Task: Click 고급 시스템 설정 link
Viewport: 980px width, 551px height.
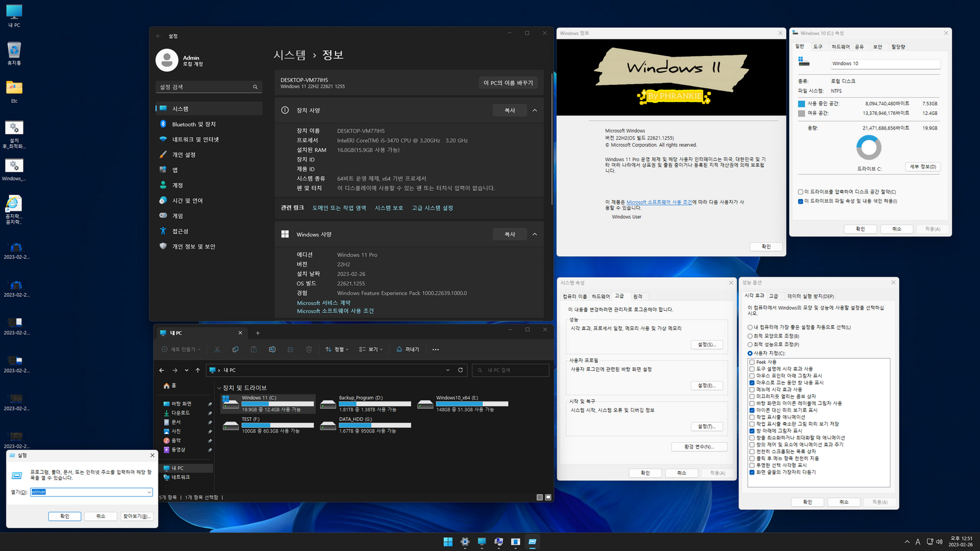Action: (x=432, y=208)
